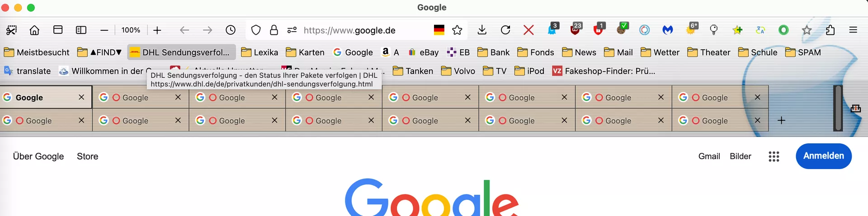Expand the Lexika bookmarks folder

[259, 52]
